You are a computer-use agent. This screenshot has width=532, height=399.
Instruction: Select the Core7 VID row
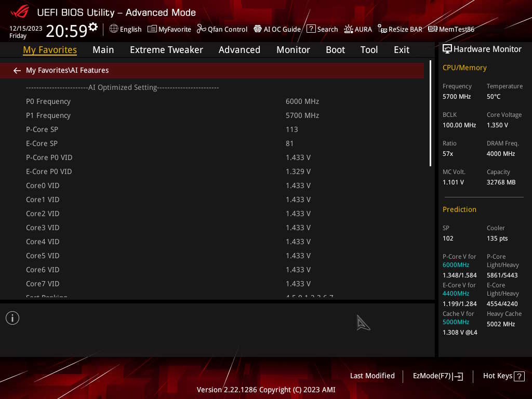click(x=212, y=284)
